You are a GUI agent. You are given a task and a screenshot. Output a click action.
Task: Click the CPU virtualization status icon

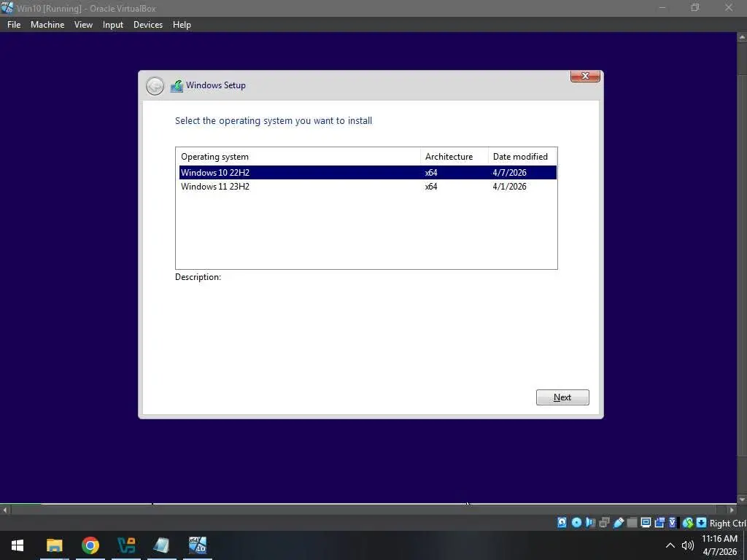(x=673, y=523)
